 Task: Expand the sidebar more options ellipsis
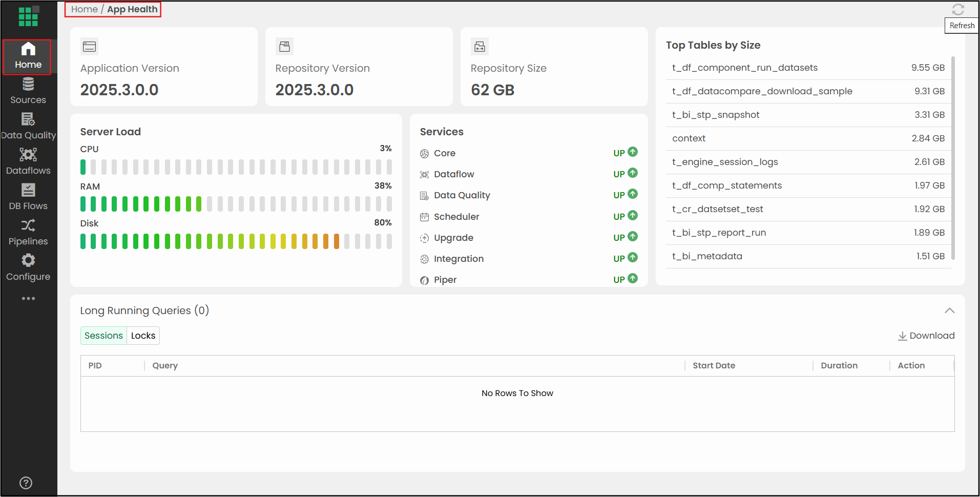point(28,298)
